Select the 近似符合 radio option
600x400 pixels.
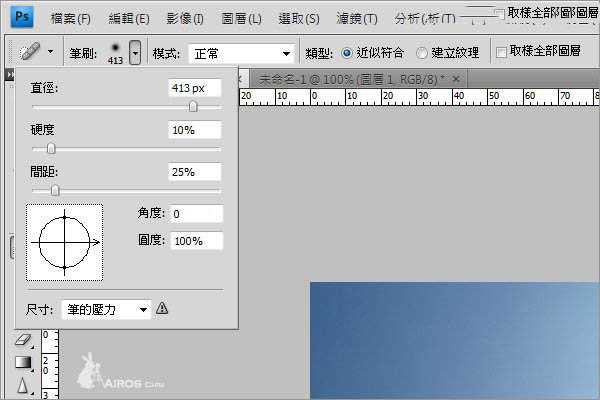(348, 52)
